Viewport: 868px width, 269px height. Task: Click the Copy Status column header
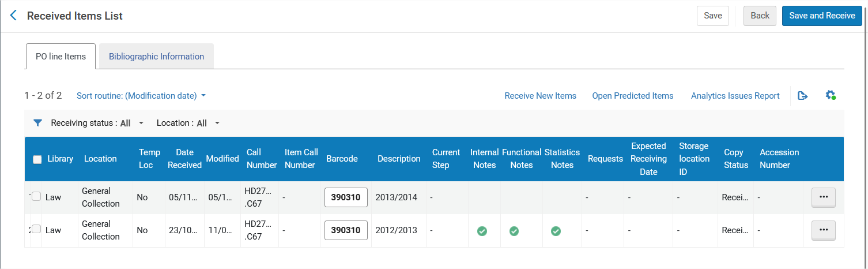tap(736, 159)
